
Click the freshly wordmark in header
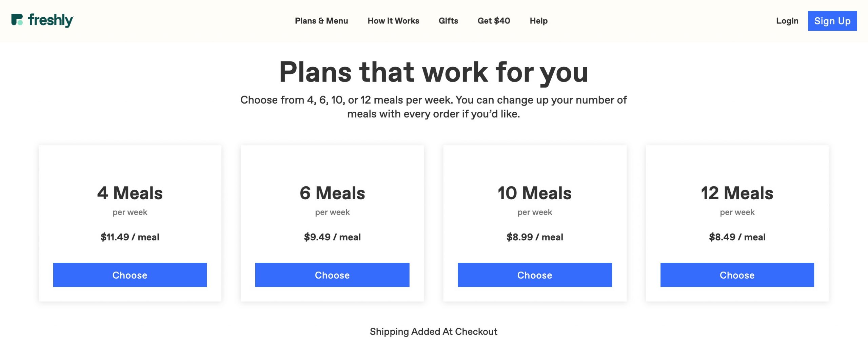click(x=51, y=20)
